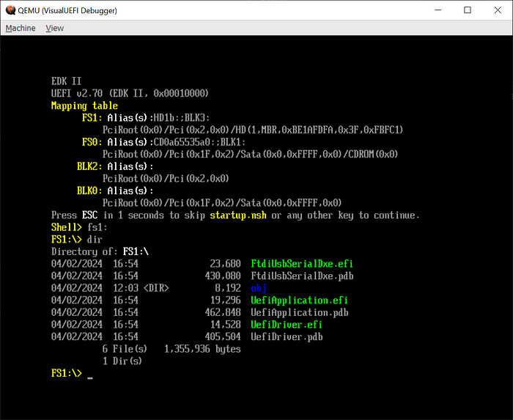Click the file size 23,680
The width and height of the screenshot is (513, 420).
click(x=226, y=264)
